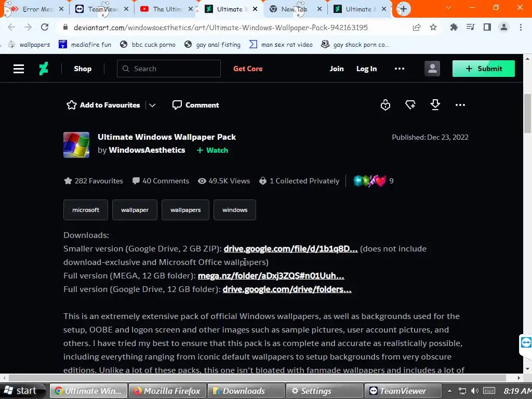The height and width of the screenshot is (399, 532).
Task: Switch to Mozilla Firefox in the taskbar
Action: tap(167, 391)
